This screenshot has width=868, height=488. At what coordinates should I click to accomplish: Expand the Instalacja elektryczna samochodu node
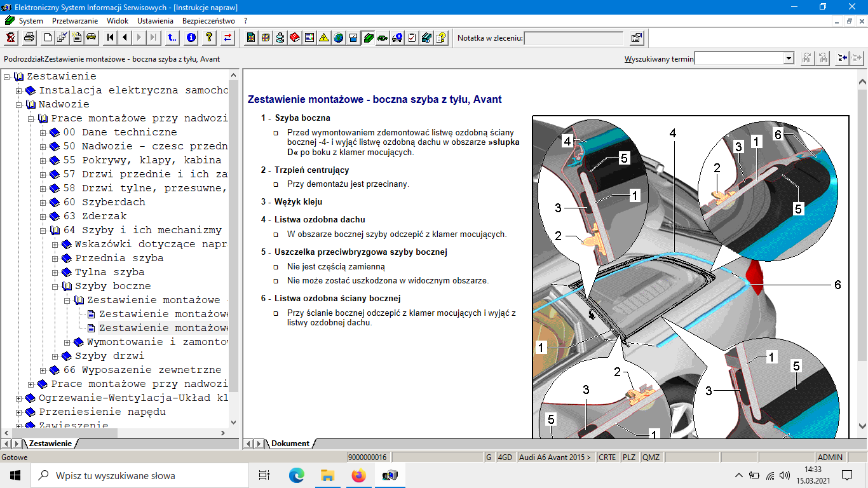point(19,91)
